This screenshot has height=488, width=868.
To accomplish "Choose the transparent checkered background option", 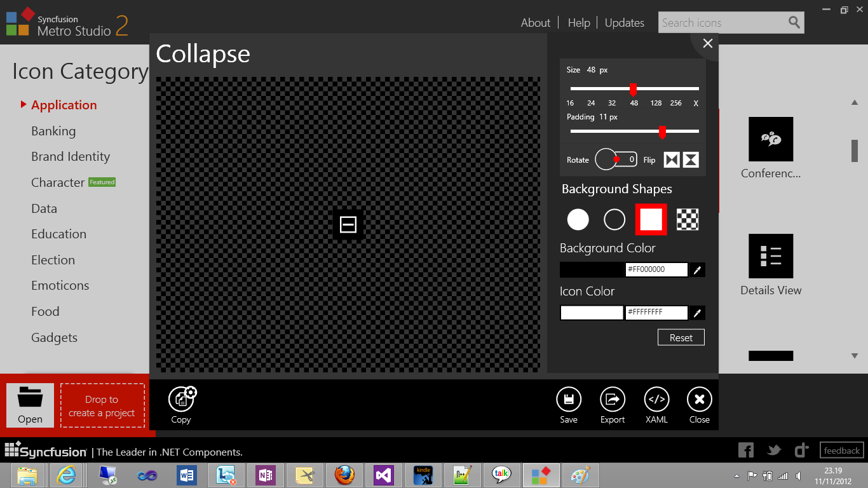I will [x=688, y=220].
